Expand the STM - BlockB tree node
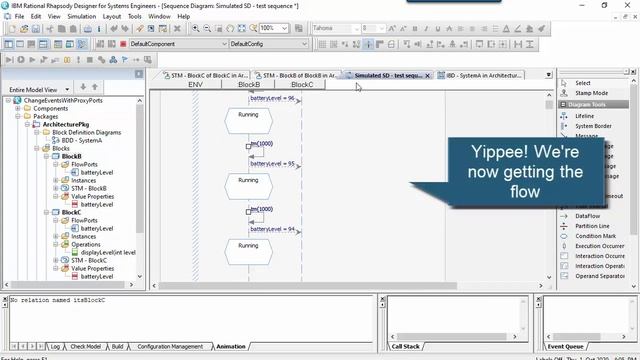The width and height of the screenshot is (640, 360). 56,189
